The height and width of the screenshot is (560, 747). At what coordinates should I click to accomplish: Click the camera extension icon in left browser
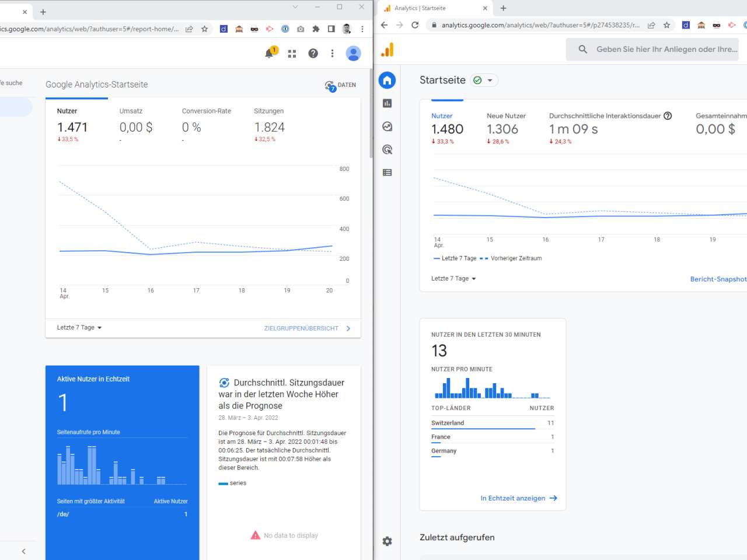[x=301, y=29]
